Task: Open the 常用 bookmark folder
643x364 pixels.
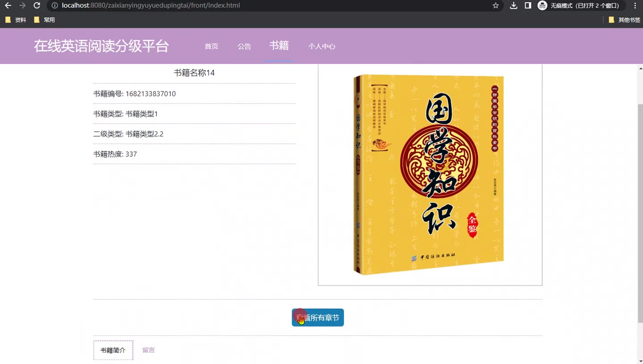Action: 44,20
